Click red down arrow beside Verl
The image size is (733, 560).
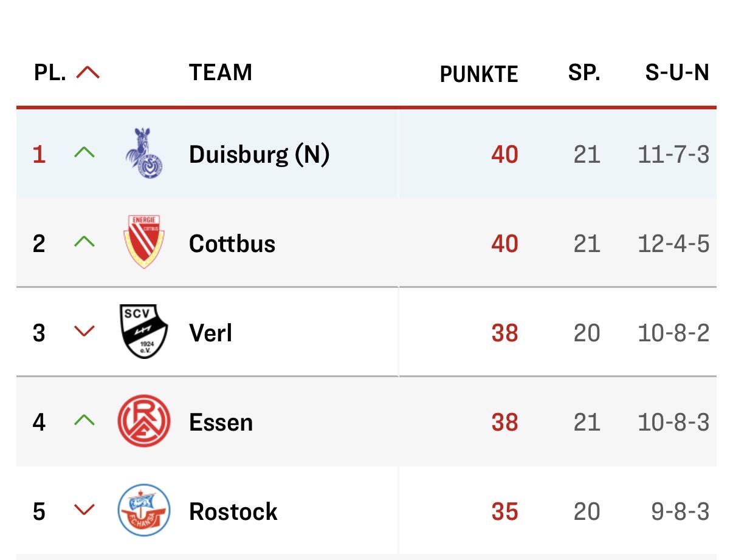click(84, 332)
